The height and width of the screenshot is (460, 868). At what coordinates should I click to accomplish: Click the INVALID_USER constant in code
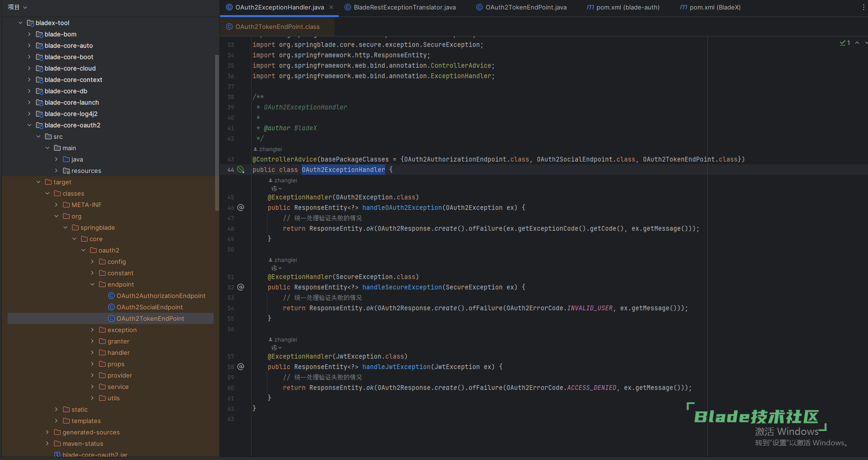590,308
